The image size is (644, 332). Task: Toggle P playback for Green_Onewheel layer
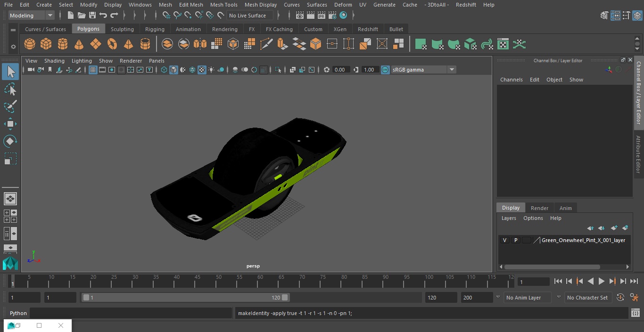coord(516,240)
